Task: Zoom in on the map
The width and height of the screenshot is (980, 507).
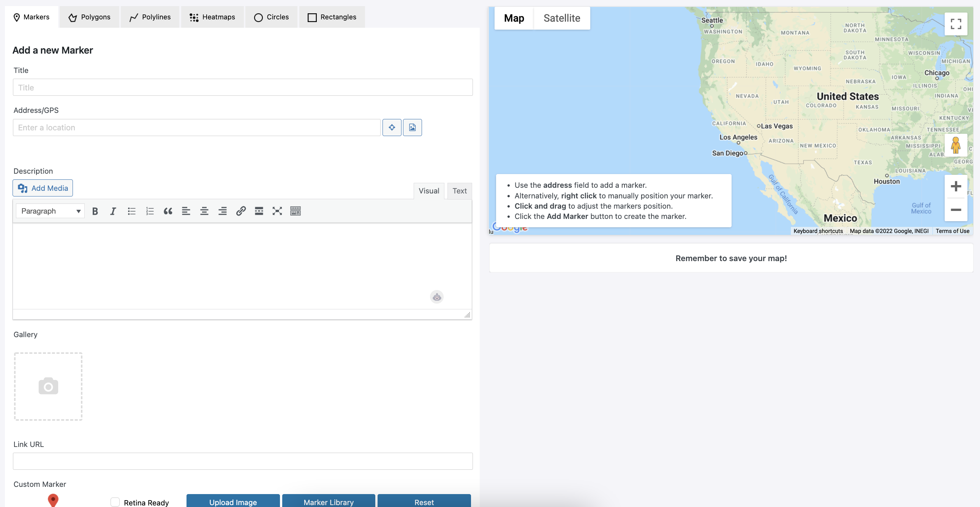Action: tap(956, 186)
